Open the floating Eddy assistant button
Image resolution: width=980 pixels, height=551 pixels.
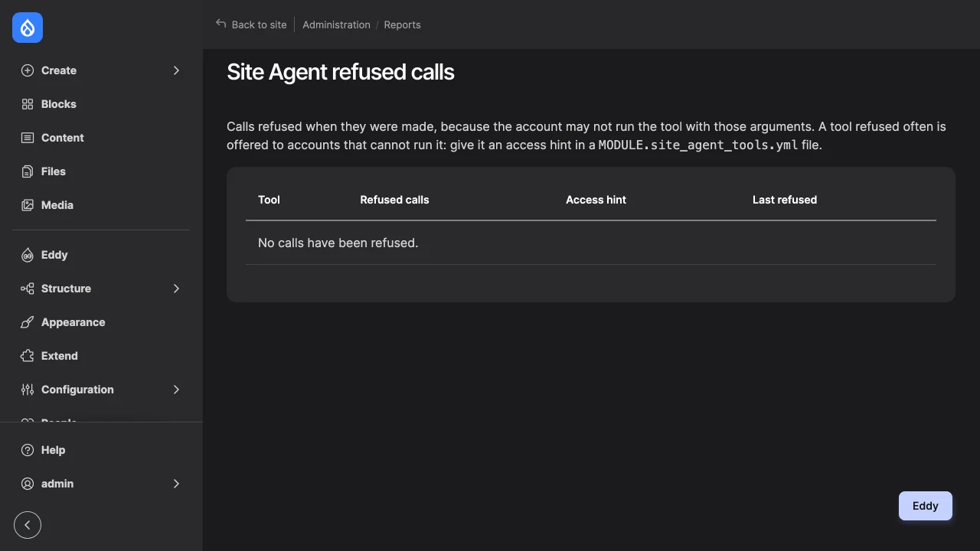(x=926, y=506)
